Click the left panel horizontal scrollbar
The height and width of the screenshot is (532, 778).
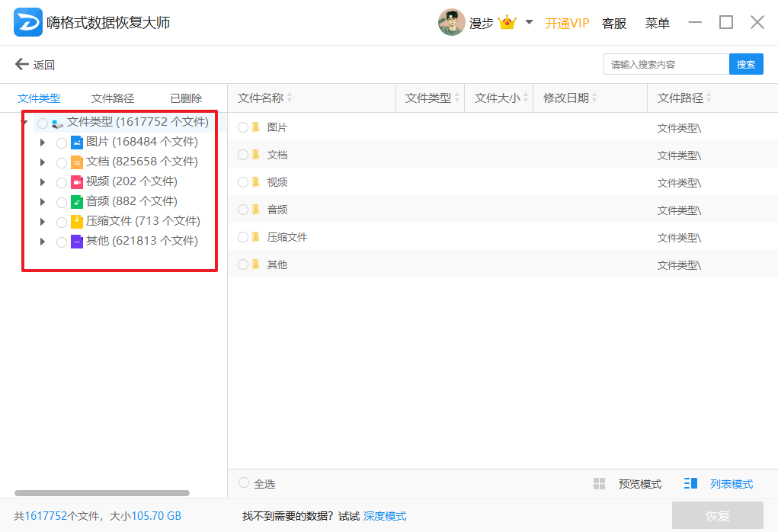point(102,493)
